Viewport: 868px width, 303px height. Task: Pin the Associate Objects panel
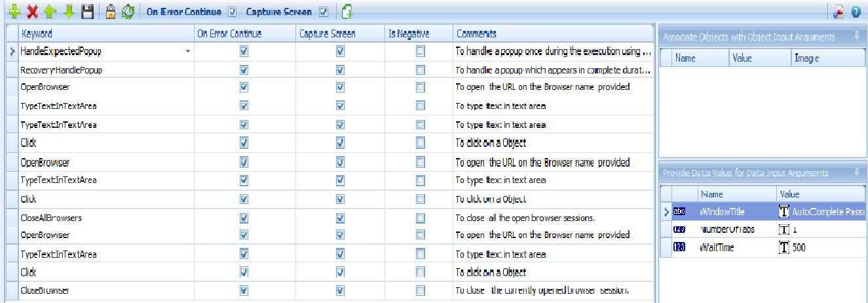pyautogui.click(x=857, y=37)
